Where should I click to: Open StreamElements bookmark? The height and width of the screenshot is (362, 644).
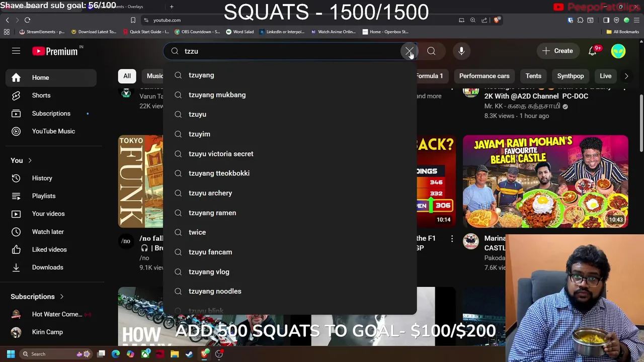pyautogui.click(x=42, y=32)
